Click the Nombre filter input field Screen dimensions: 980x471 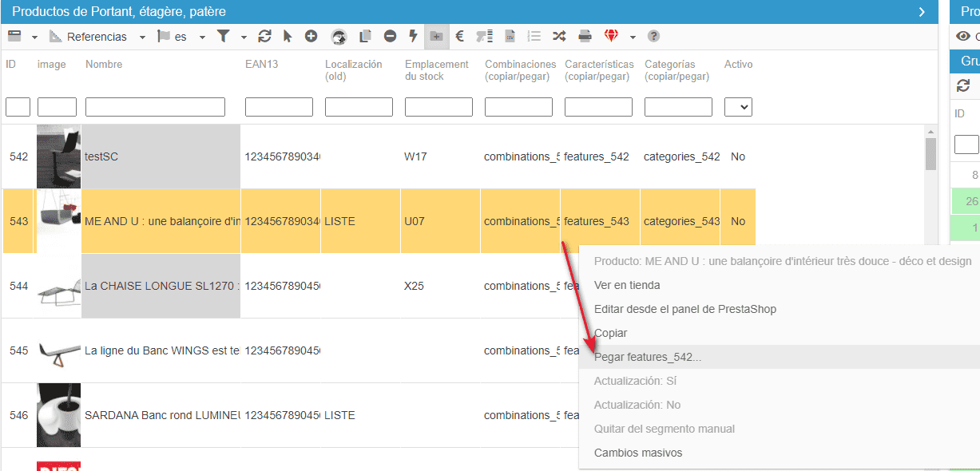[155, 107]
